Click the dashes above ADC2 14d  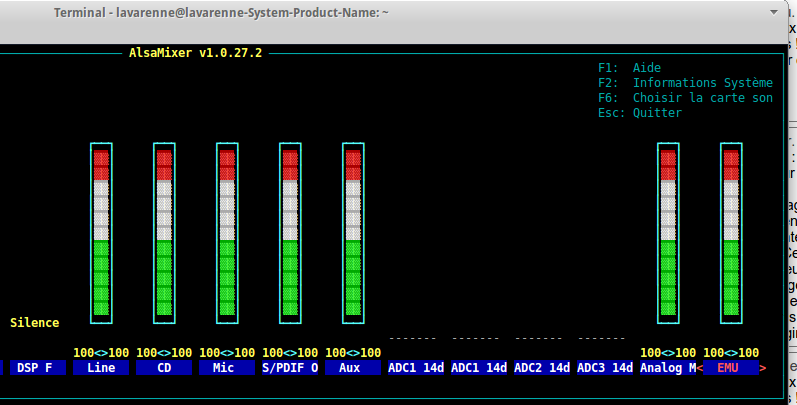point(539,338)
